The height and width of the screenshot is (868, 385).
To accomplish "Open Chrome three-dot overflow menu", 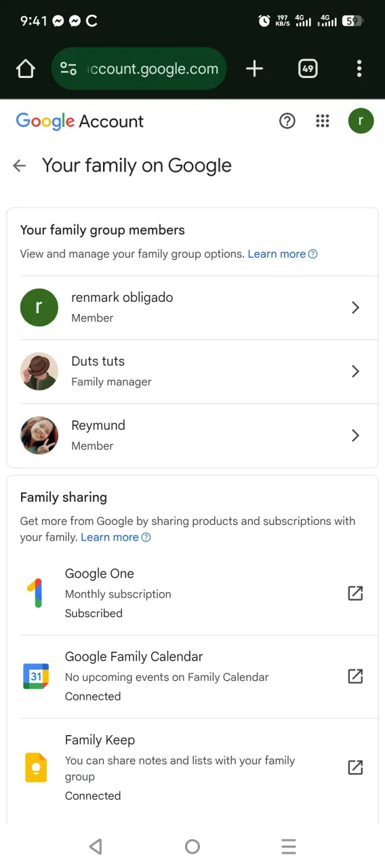I will click(x=359, y=68).
